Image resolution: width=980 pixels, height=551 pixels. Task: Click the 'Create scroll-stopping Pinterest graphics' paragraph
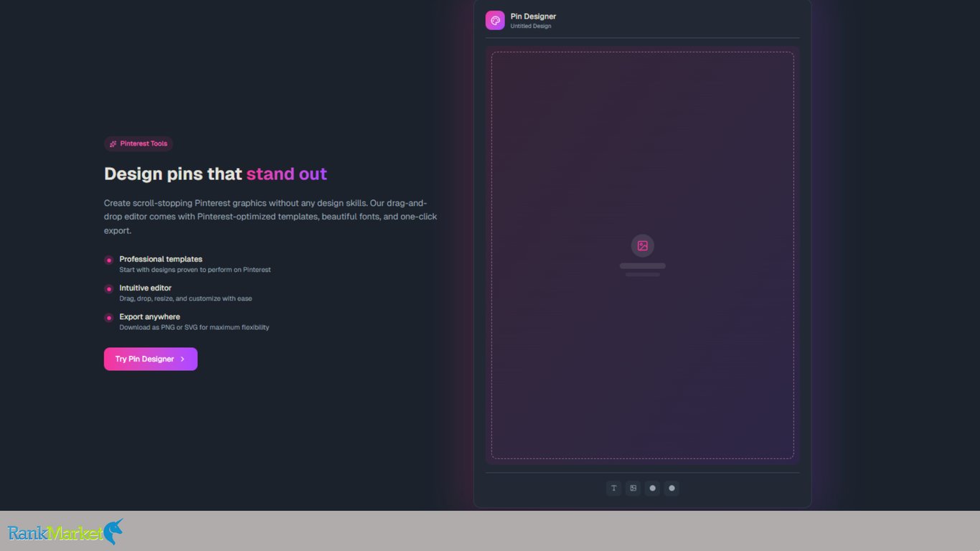click(270, 217)
